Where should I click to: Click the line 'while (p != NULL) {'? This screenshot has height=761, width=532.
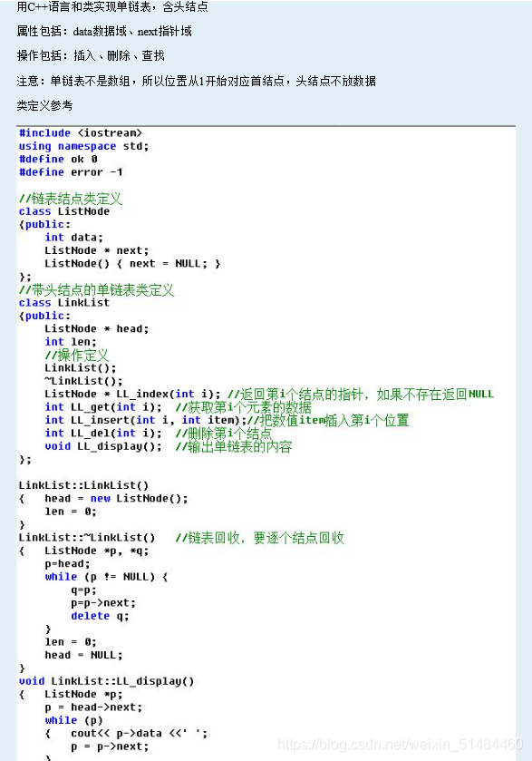point(106,577)
